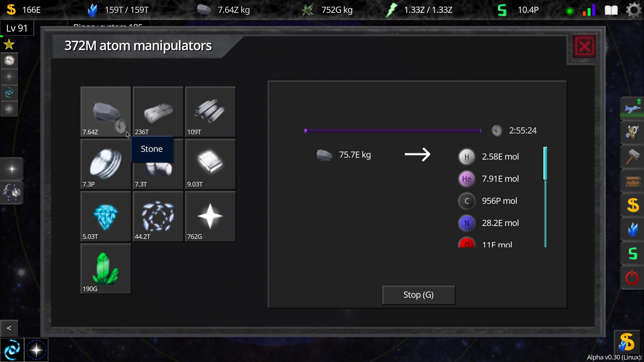Open the spaceship panel in right sidebar
This screenshot has height=362, width=644.
632,108
